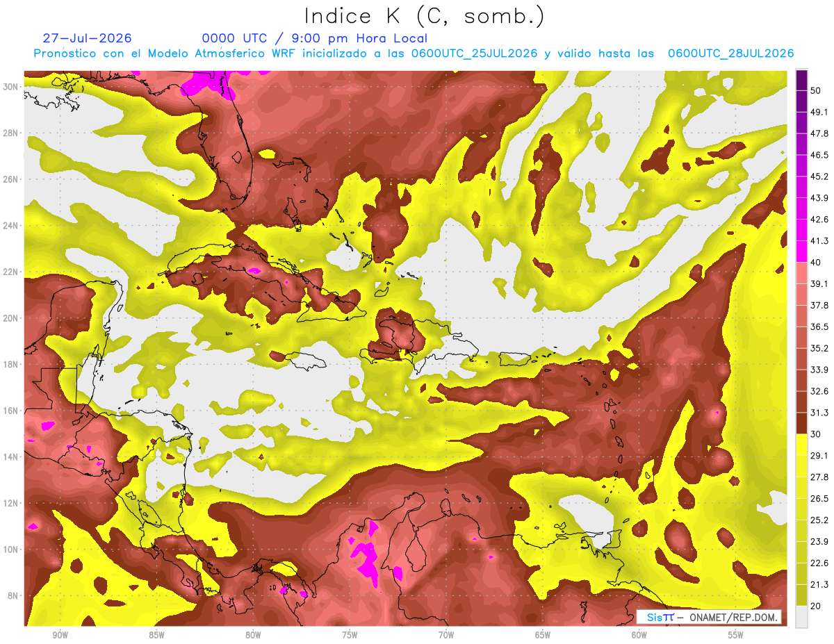Click the 55W longitude label
This screenshot has height=644, width=834.
(x=735, y=635)
